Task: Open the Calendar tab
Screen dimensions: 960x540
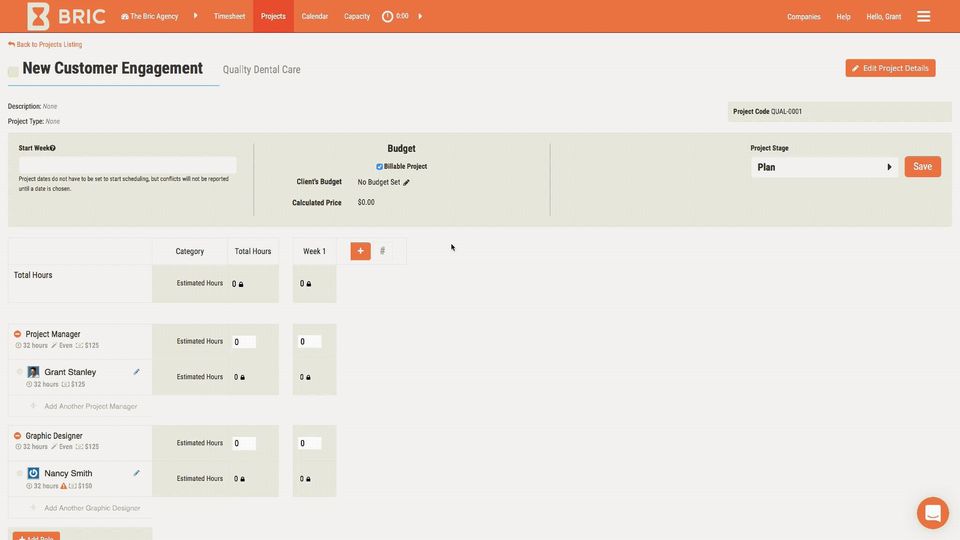Action: tap(315, 17)
